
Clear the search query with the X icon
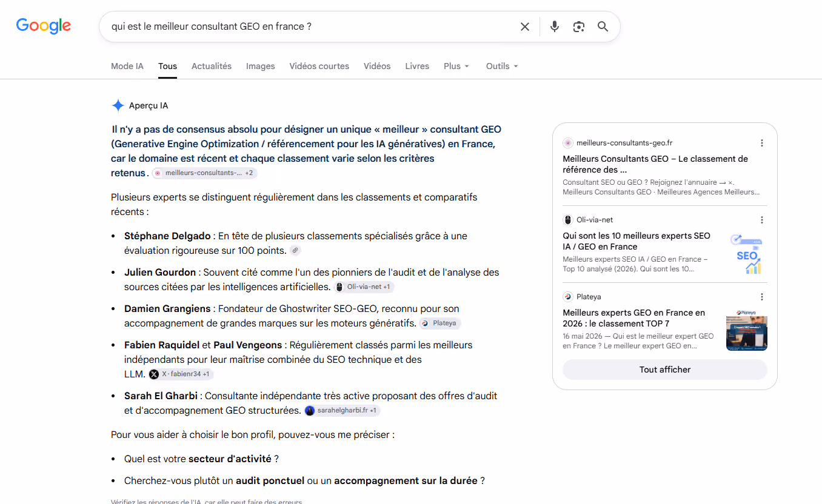pyautogui.click(x=525, y=27)
